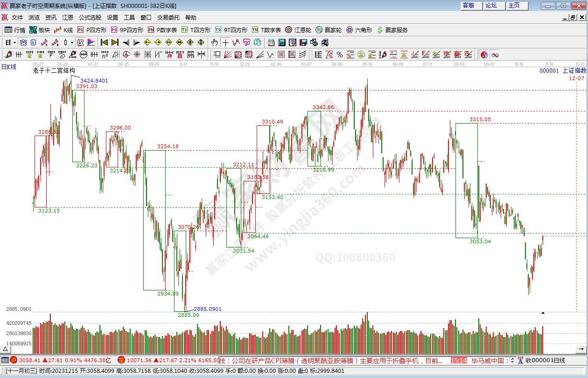
Task: Open the 行情 market quotes view
Action: pos(14,30)
